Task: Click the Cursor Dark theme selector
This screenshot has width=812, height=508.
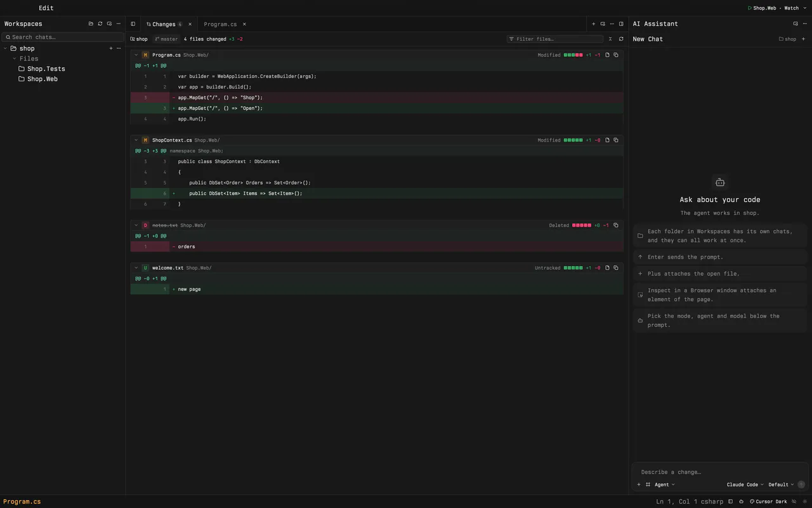Action: pyautogui.click(x=768, y=502)
